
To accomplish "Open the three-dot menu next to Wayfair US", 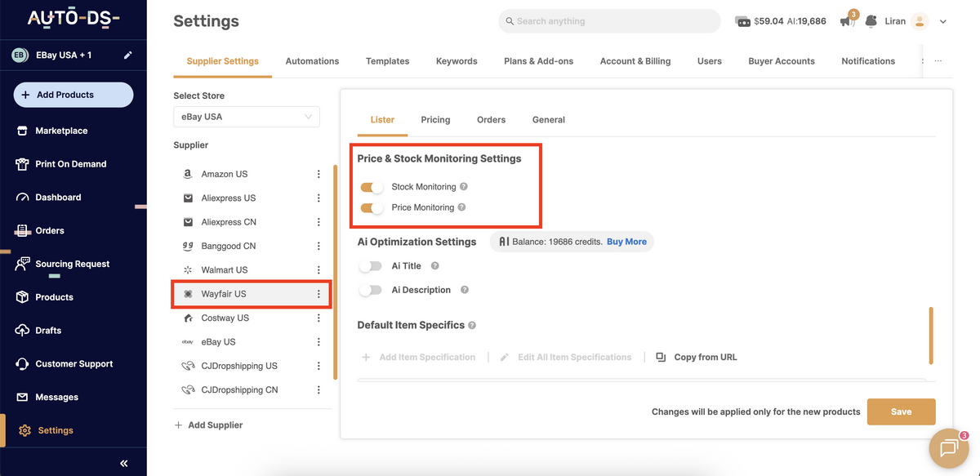I will pyautogui.click(x=318, y=293).
